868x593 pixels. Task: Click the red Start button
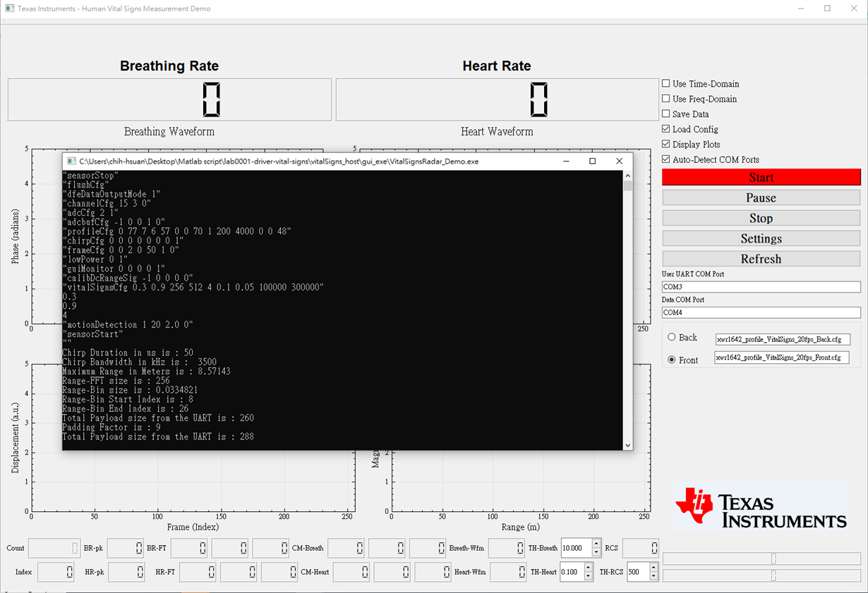(761, 177)
